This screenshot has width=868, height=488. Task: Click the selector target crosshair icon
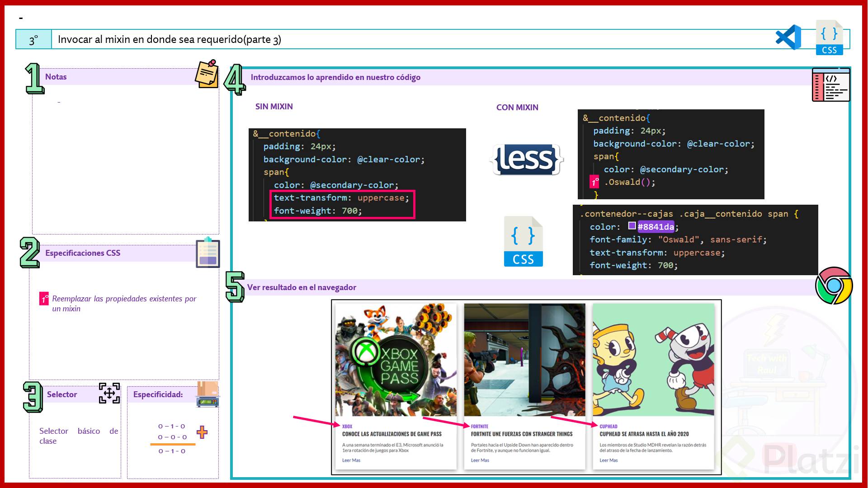pyautogui.click(x=109, y=393)
